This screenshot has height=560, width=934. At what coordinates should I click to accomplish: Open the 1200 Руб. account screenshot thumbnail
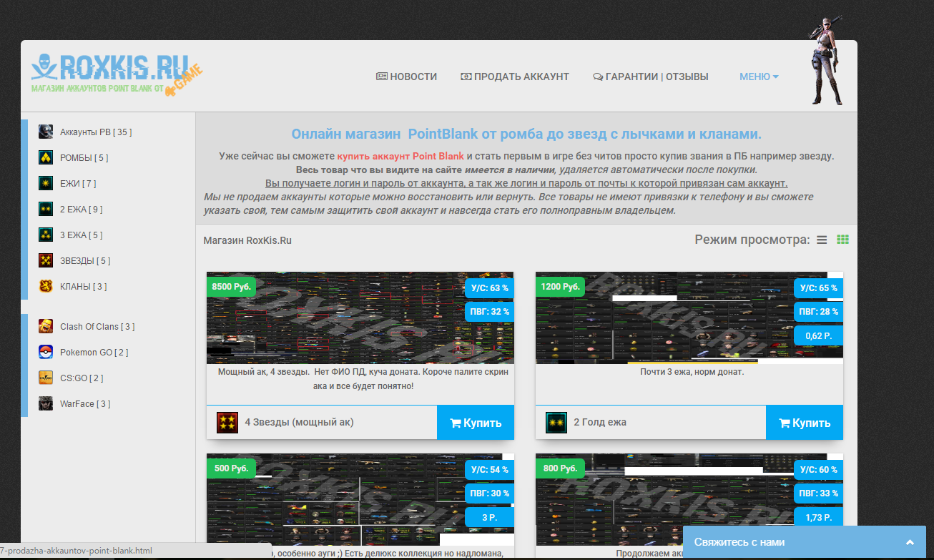coord(689,318)
